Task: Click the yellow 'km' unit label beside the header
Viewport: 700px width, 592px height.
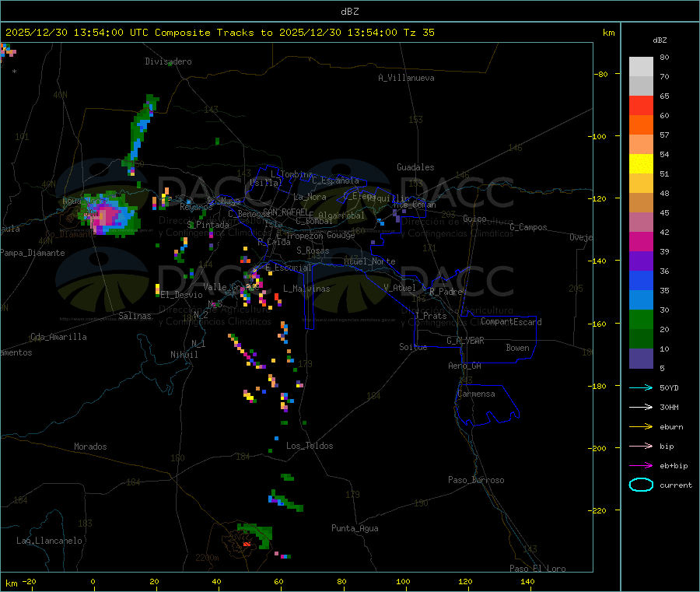Action: tap(609, 33)
